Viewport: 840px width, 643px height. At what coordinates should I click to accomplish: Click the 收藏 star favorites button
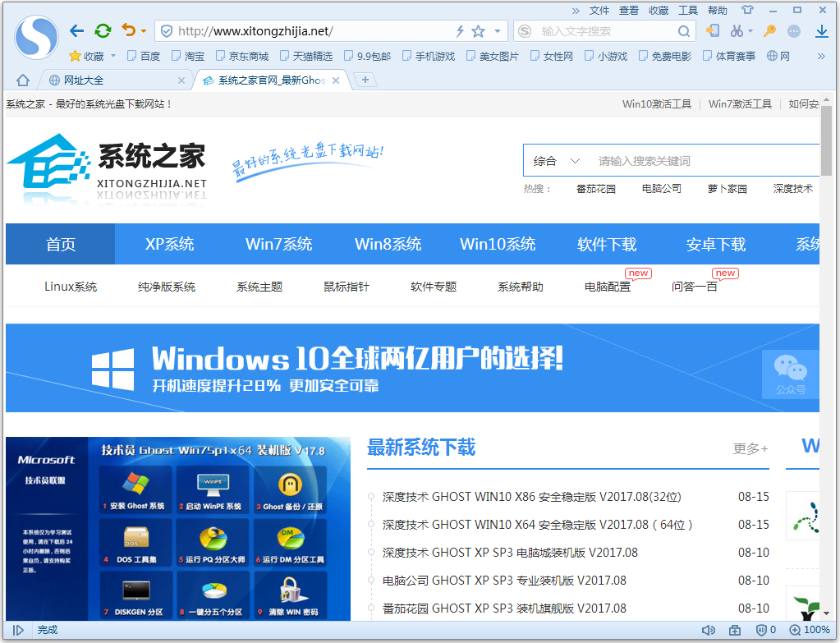pyautogui.click(x=87, y=56)
